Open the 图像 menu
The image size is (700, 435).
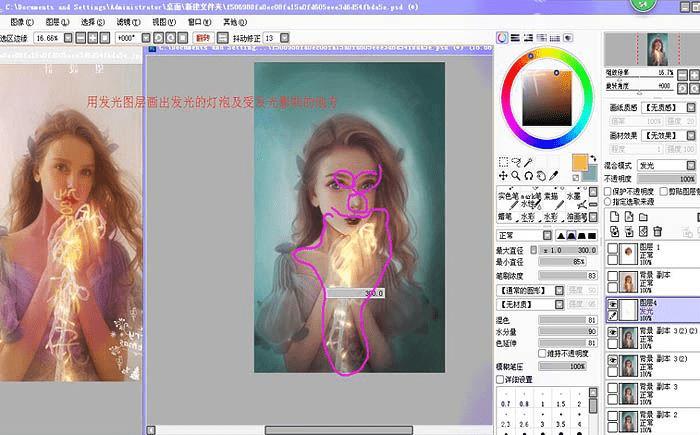22,22
